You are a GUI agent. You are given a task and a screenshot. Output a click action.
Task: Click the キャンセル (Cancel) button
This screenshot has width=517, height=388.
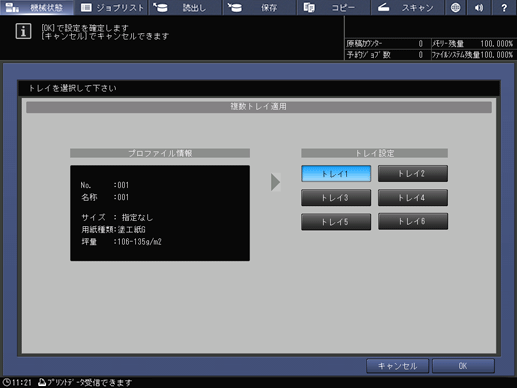[397, 366]
